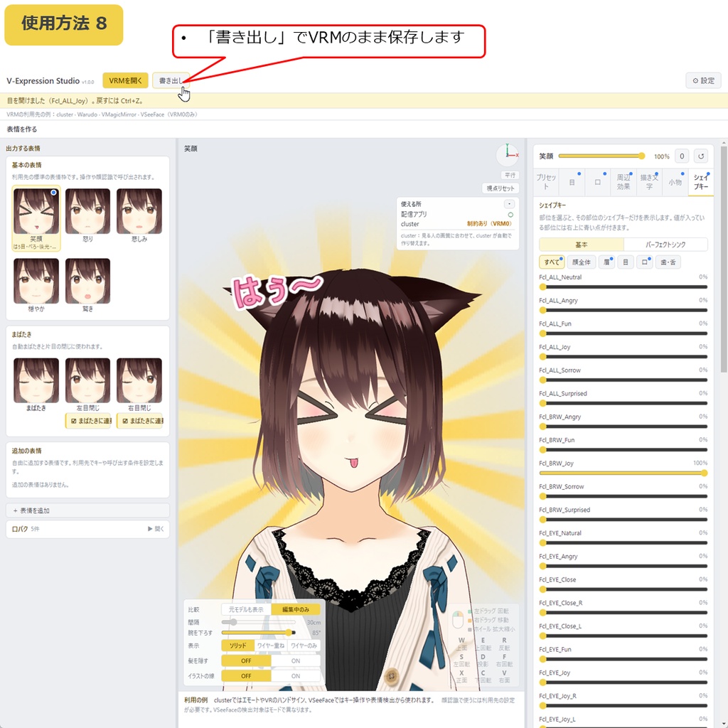Image resolution: width=728 pixels, height=728 pixels.
Task: Open the 描き文字 tab
Action: coord(649,182)
